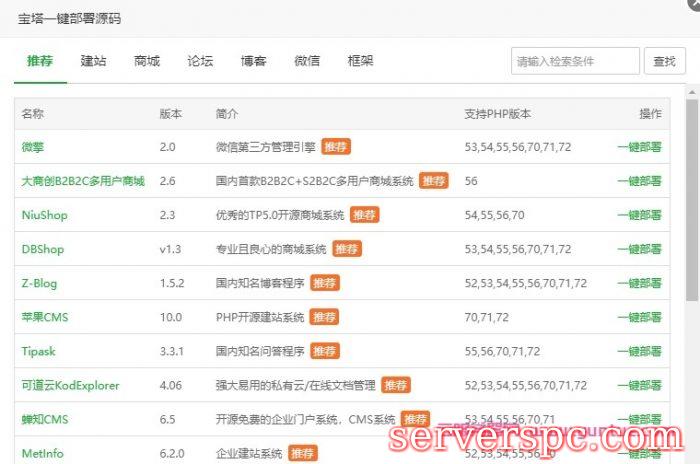The width and height of the screenshot is (700, 464).
Task: Deploy DBShop via its 一键部署 link
Action: pos(639,249)
